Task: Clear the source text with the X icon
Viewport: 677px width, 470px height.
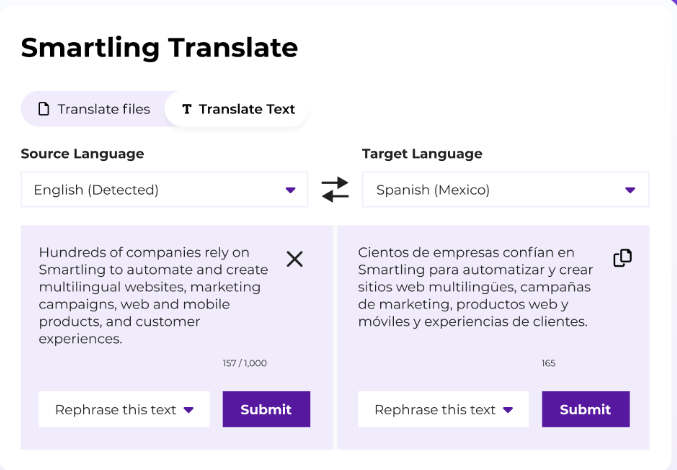Action: point(294,259)
